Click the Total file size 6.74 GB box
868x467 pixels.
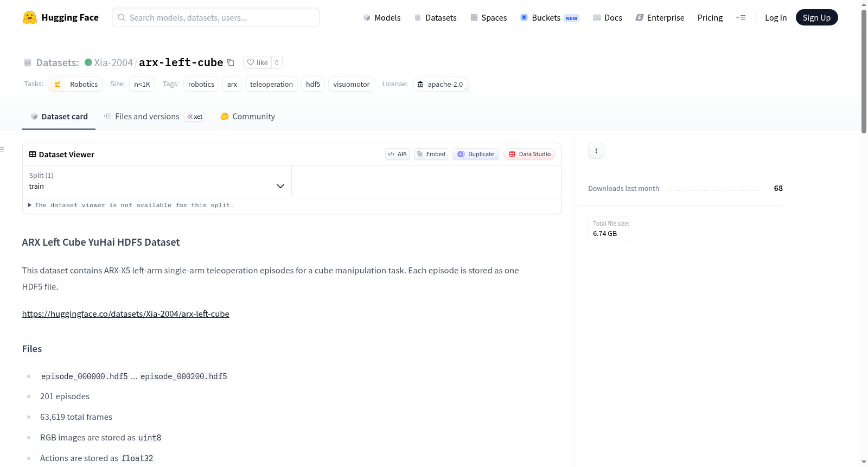pos(611,228)
